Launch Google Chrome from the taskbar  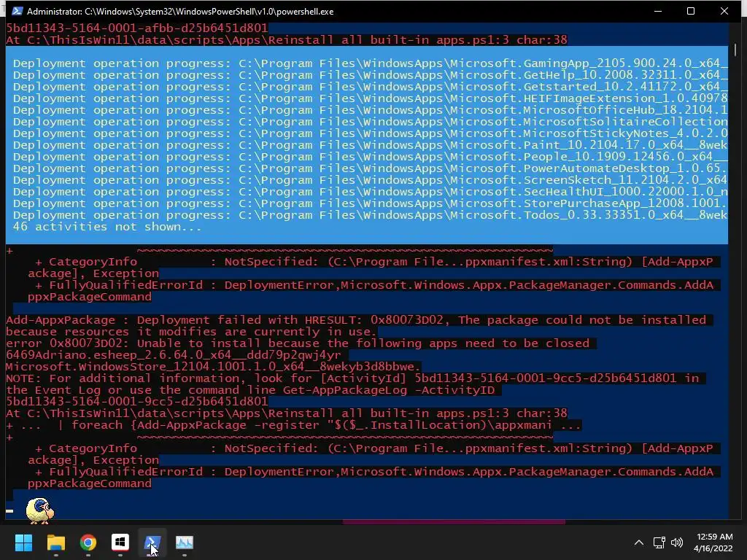point(88,542)
